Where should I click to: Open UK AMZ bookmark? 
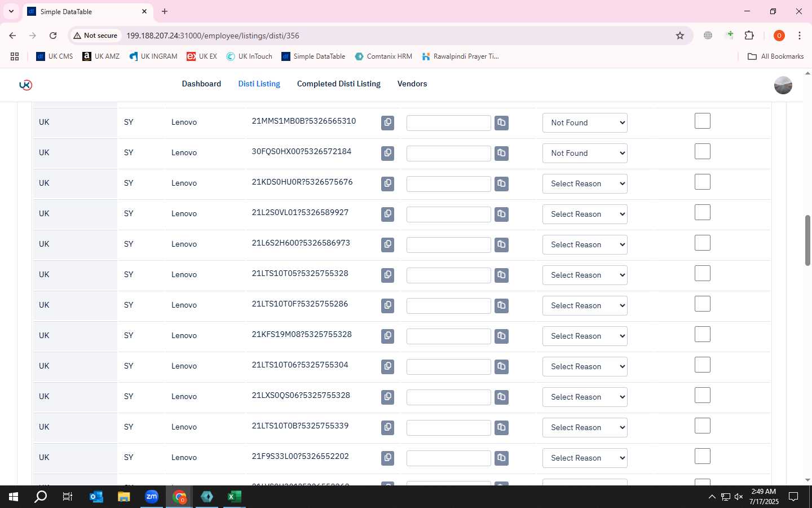point(101,56)
